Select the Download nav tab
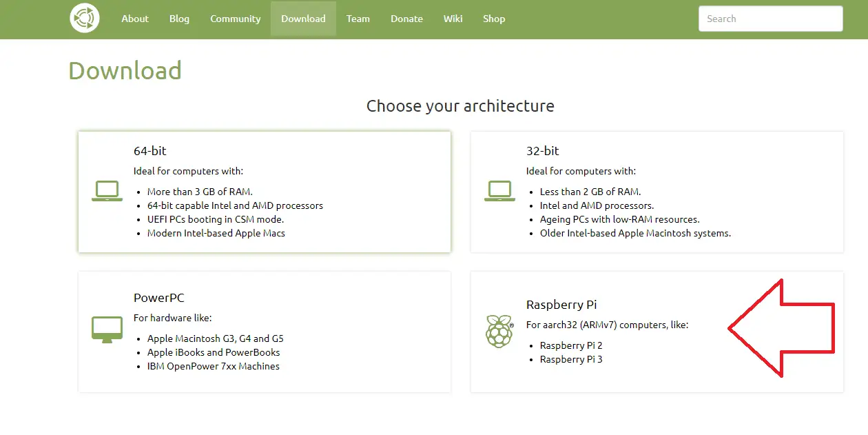 [x=303, y=19]
